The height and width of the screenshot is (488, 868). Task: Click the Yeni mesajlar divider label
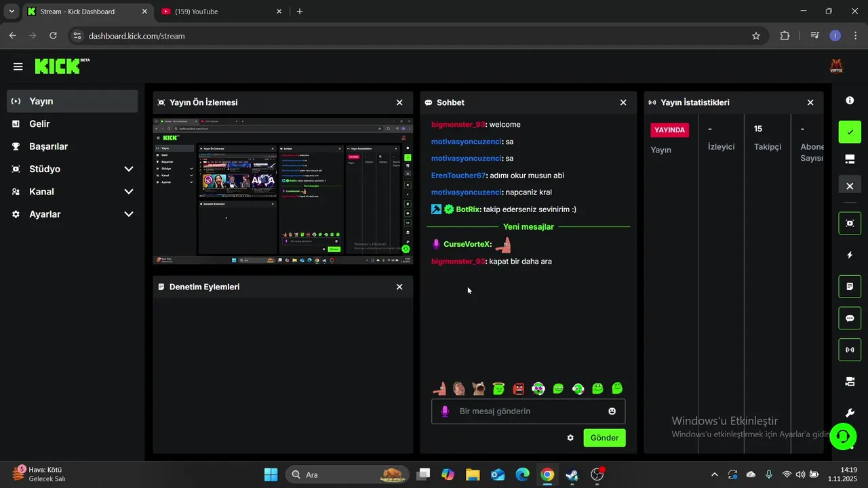tap(528, 227)
